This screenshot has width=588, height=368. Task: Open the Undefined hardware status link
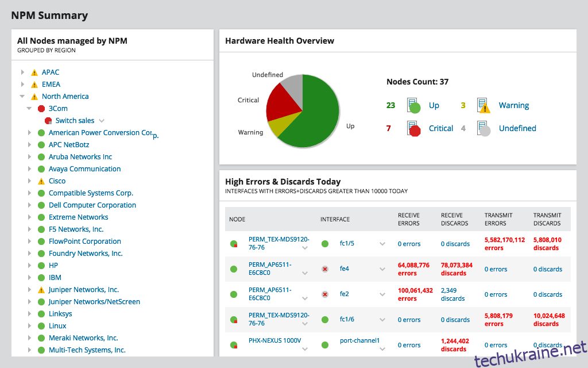coord(517,128)
